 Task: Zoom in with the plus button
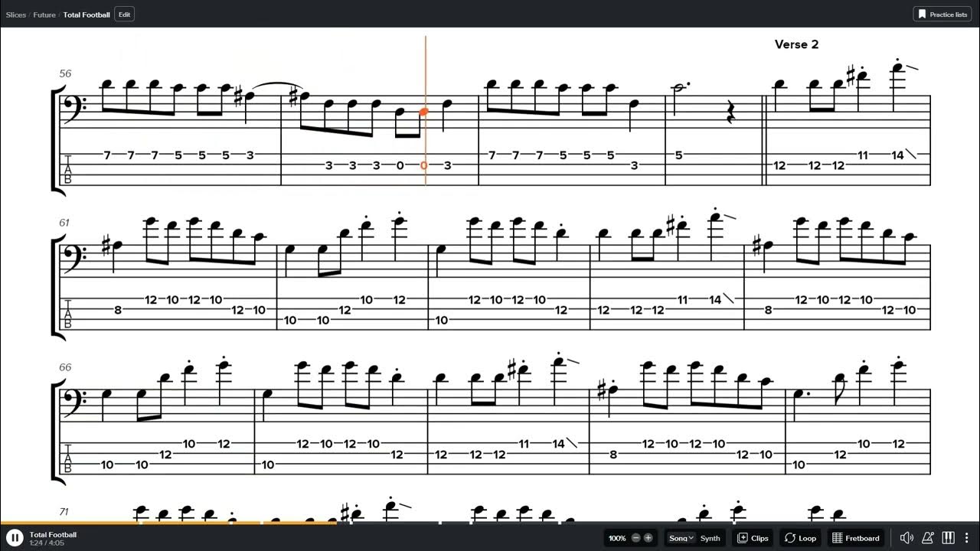click(x=648, y=538)
